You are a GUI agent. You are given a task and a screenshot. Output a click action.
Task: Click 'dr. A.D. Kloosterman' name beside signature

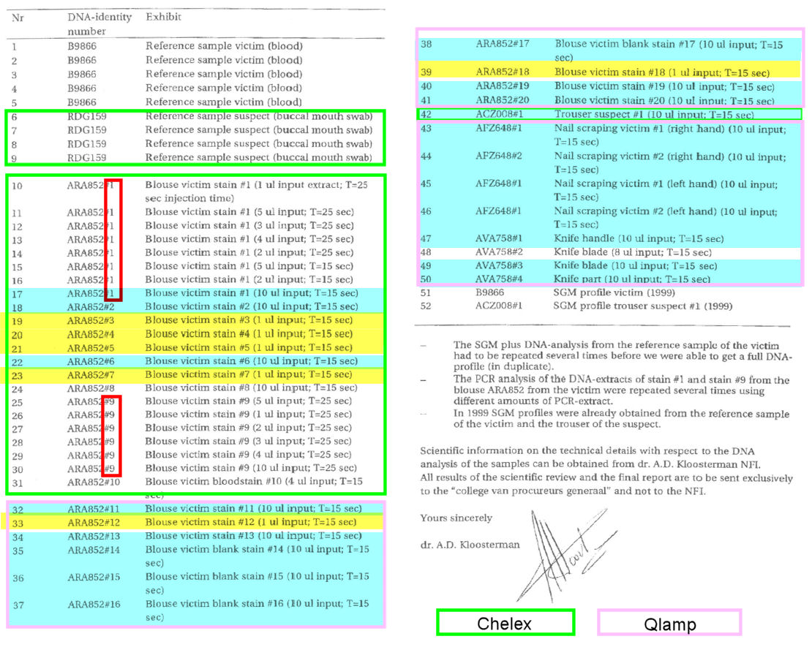tap(470, 545)
